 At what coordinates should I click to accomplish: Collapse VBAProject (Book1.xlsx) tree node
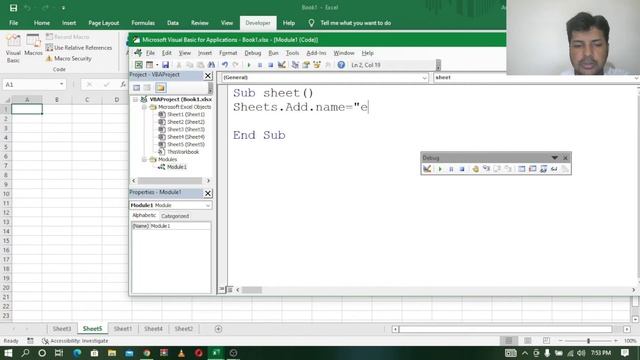135,99
